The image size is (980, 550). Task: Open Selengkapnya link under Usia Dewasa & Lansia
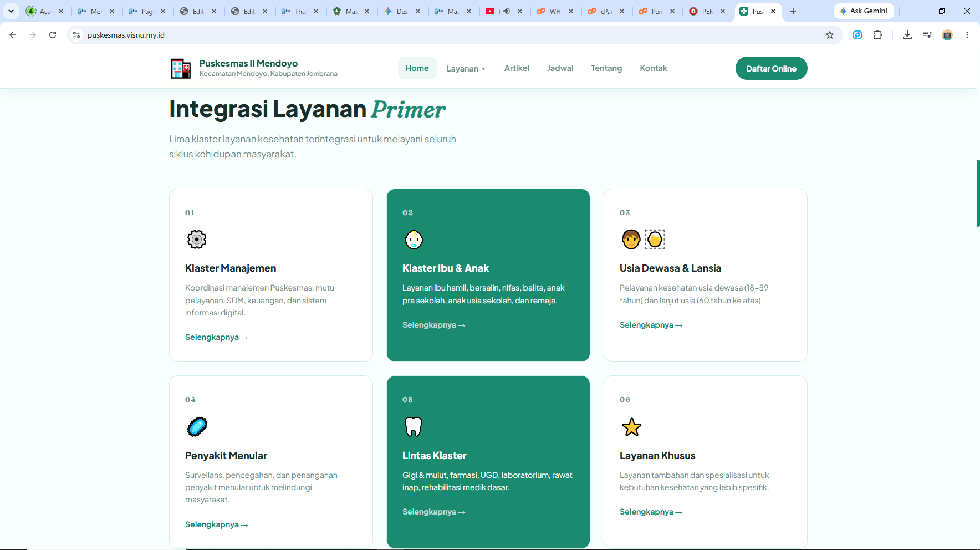point(651,325)
